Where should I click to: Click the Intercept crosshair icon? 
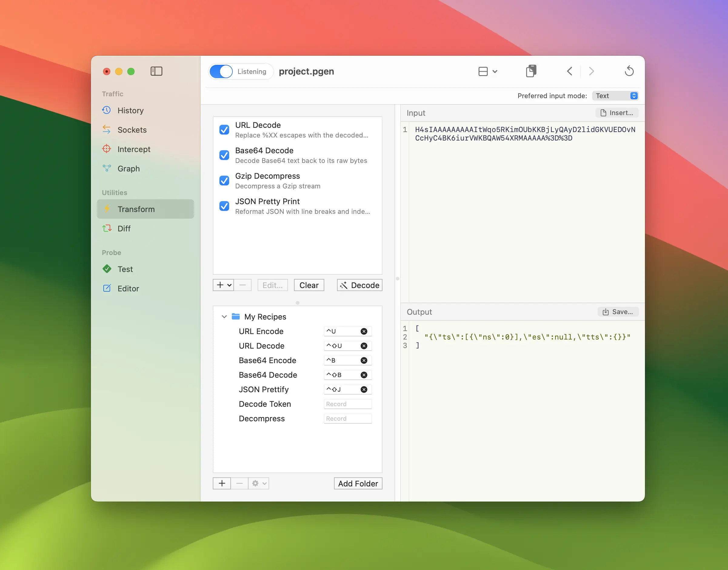click(x=106, y=149)
